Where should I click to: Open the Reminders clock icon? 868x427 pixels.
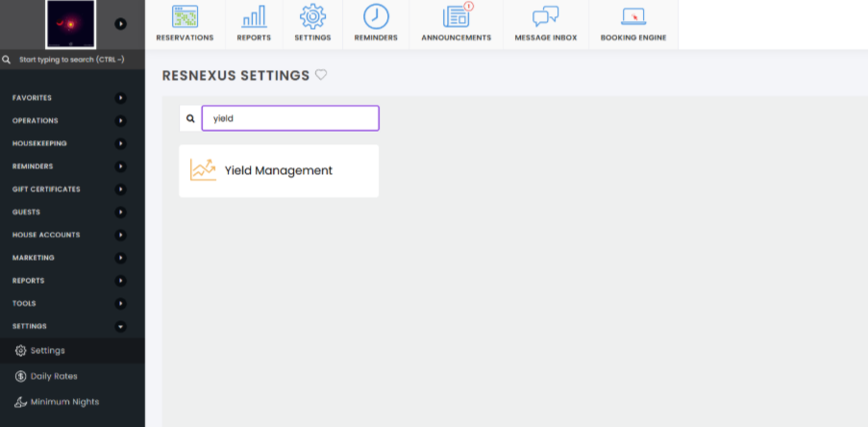tap(376, 16)
